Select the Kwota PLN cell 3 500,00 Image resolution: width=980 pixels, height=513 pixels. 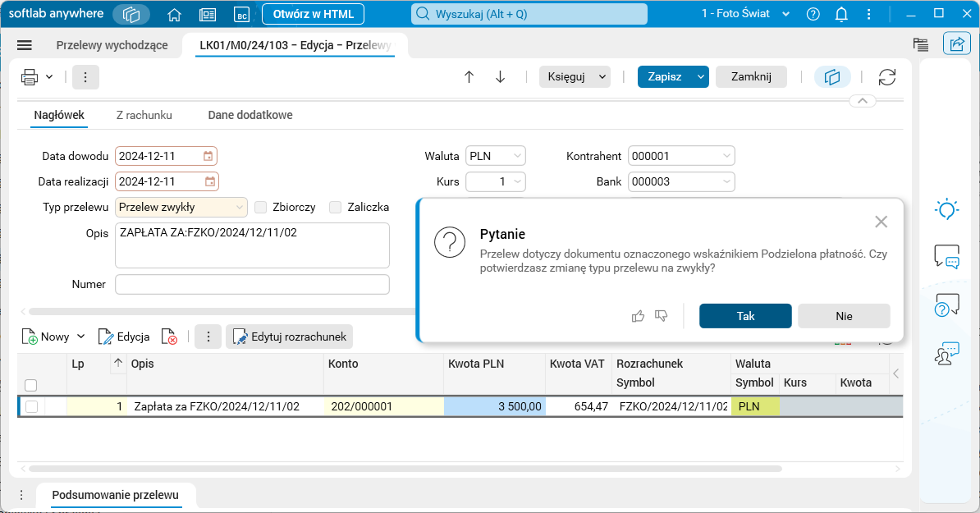pyautogui.click(x=494, y=406)
